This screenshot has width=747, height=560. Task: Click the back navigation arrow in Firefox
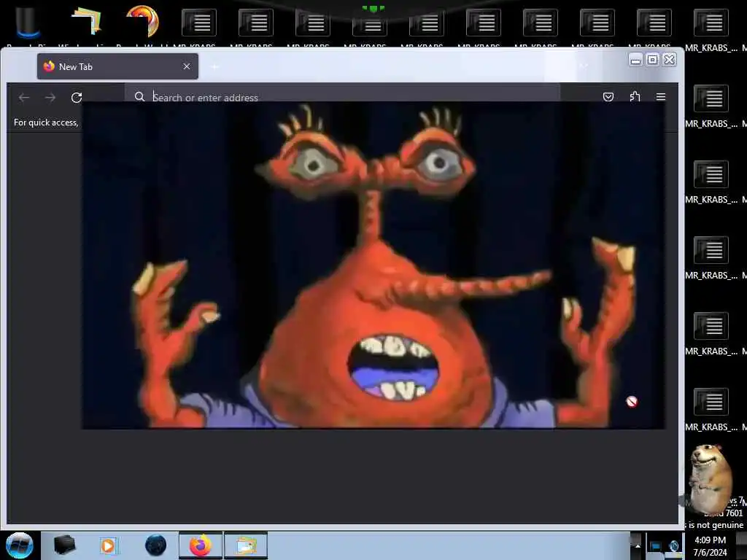pyautogui.click(x=24, y=98)
